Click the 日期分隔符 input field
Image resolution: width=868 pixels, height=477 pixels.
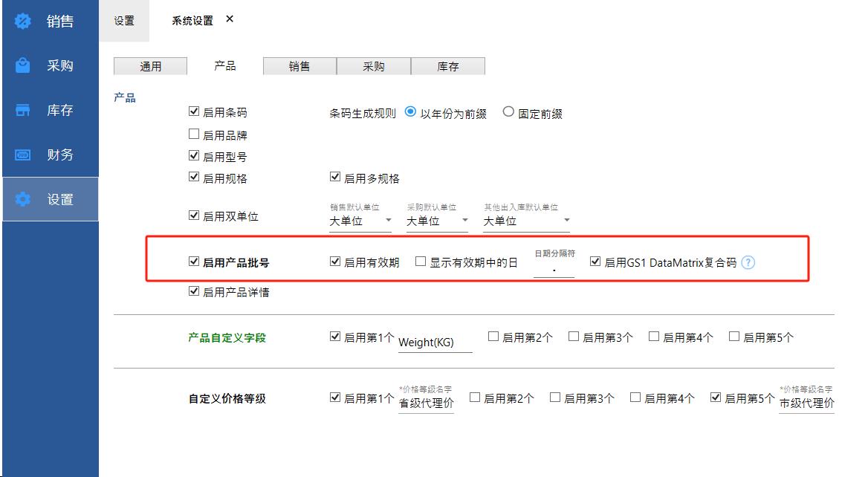pos(554,269)
